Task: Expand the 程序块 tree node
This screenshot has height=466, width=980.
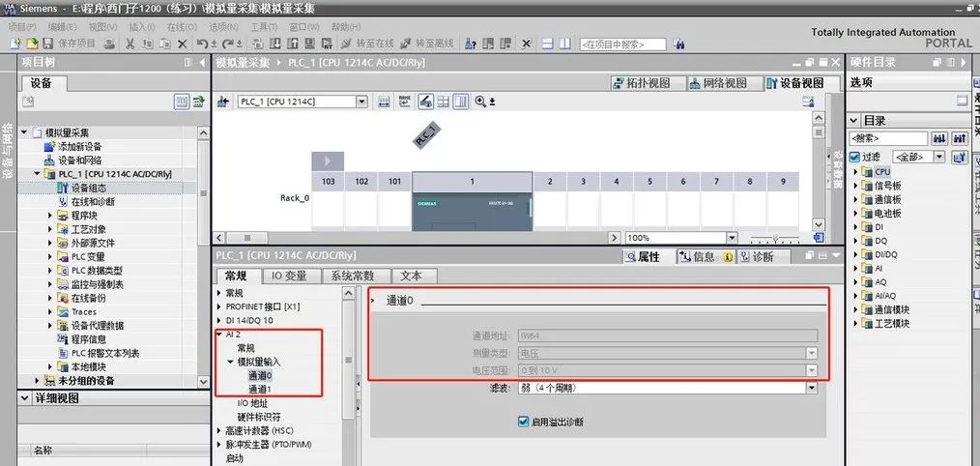Action: click(x=50, y=216)
